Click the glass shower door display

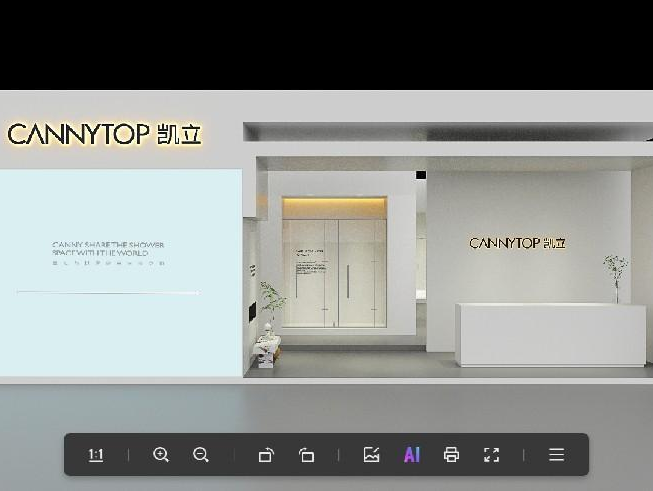click(334, 273)
